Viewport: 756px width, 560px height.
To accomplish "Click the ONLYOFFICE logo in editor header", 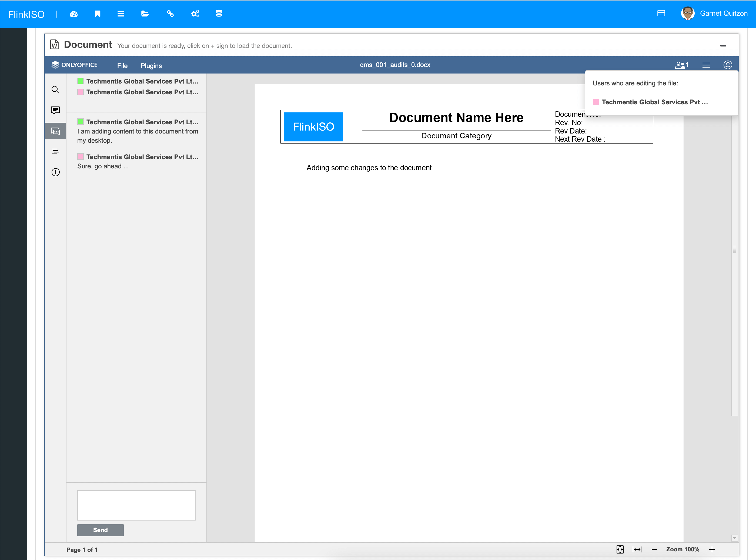I will point(75,65).
